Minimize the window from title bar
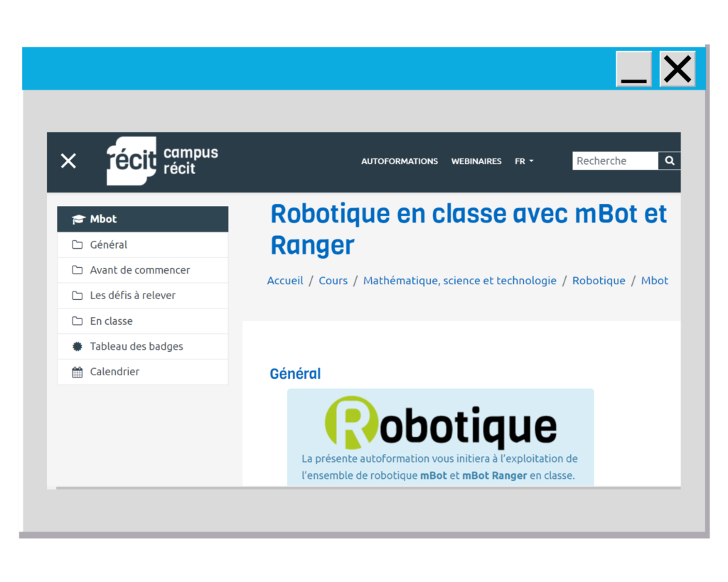This screenshot has width=728, height=582. pyautogui.click(x=633, y=70)
